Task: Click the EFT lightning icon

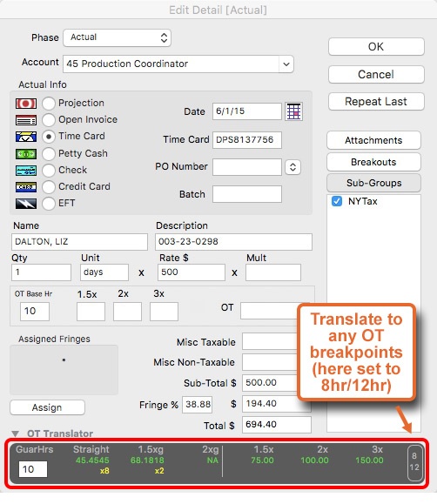Action: [x=26, y=204]
